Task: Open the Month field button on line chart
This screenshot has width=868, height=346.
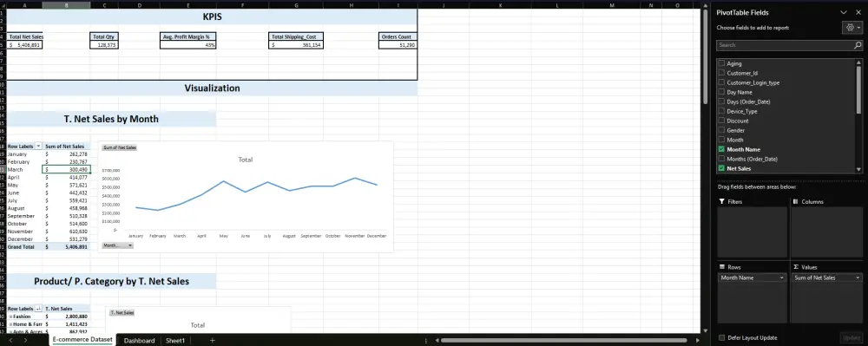Action: 117,245
